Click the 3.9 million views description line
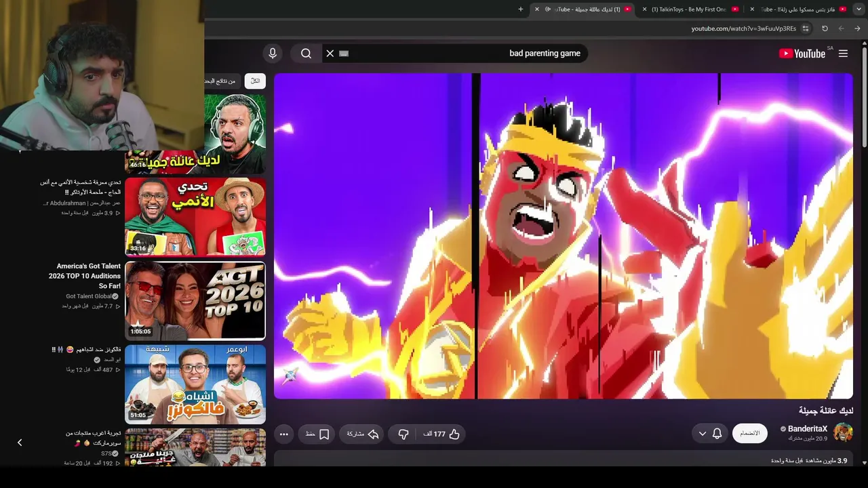The image size is (868, 488). click(809, 461)
